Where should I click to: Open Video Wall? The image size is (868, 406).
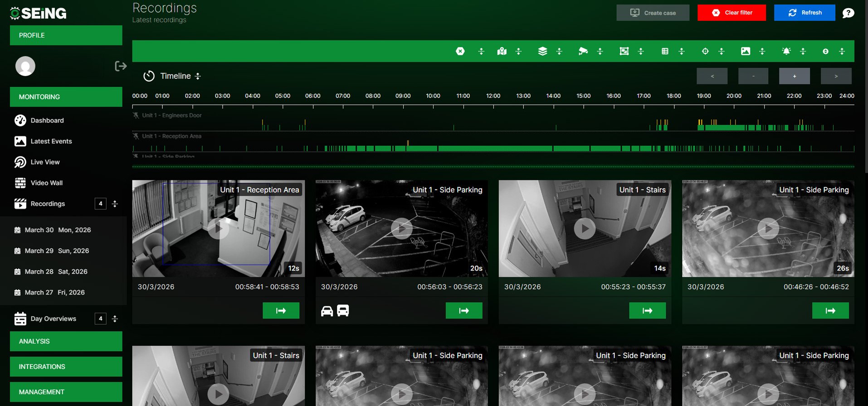(x=47, y=183)
